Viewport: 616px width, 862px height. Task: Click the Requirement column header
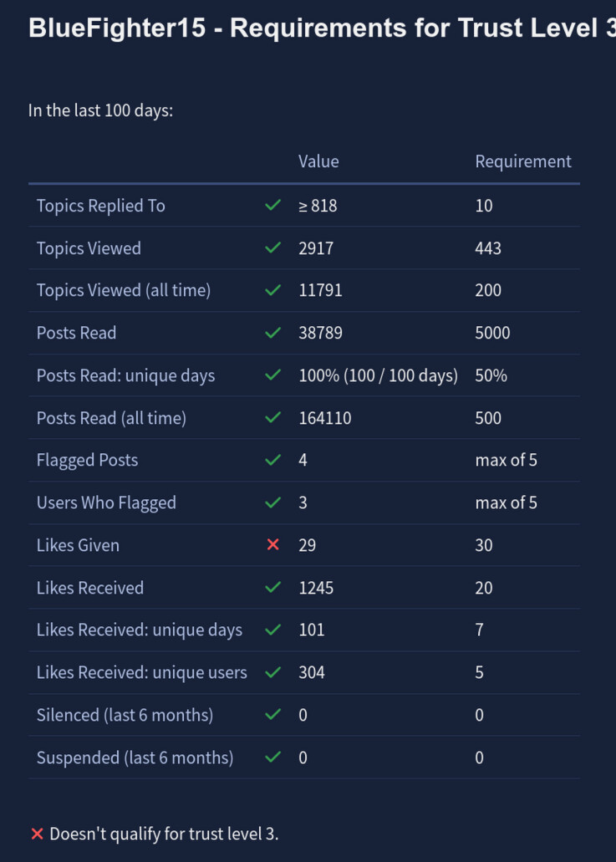[x=523, y=161]
